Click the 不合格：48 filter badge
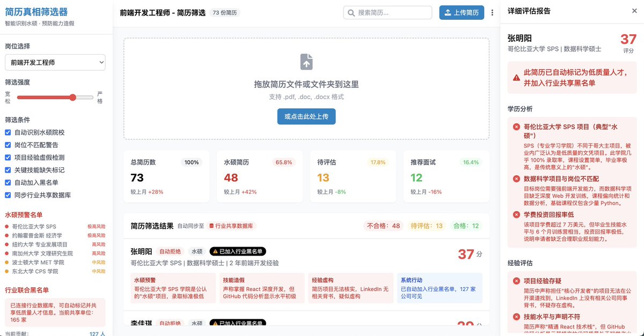Screen dimensions: 644x336 pyautogui.click(x=383, y=226)
